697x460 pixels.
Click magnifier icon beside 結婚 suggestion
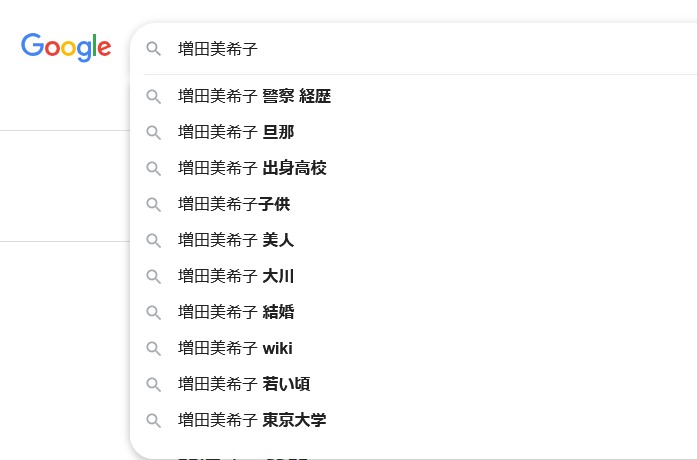153,312
